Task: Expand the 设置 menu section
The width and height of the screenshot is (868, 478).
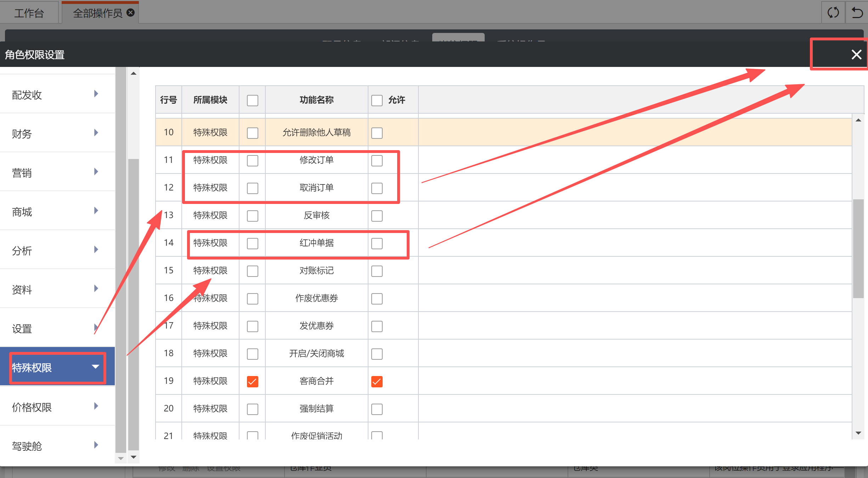Action: [x=57, y=328]
